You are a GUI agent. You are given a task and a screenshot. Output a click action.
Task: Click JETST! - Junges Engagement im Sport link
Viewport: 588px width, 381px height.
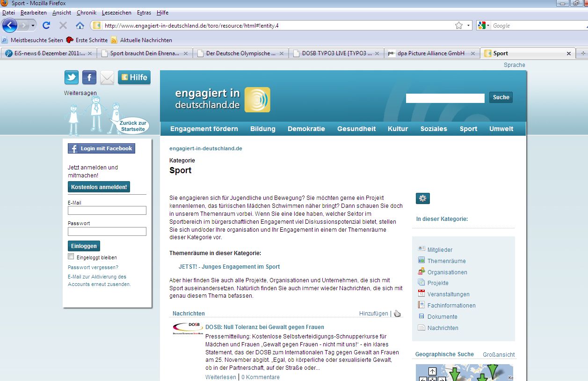[229, 267]
